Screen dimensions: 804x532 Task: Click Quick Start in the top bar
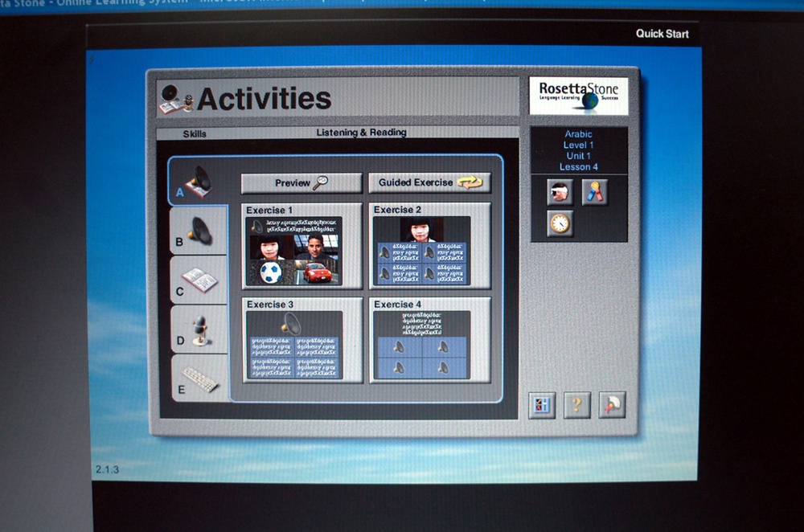point(662,34)
